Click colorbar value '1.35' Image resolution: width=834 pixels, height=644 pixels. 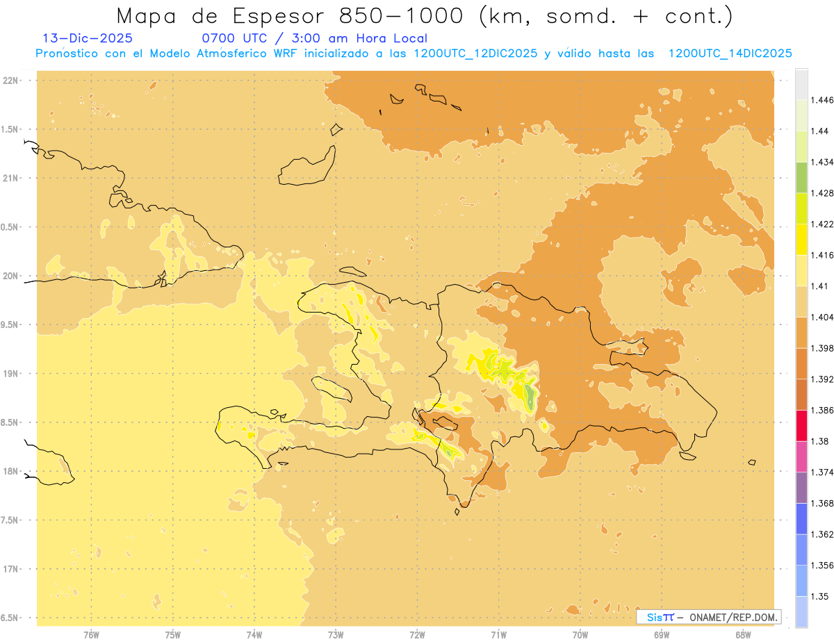click(818, 597)
